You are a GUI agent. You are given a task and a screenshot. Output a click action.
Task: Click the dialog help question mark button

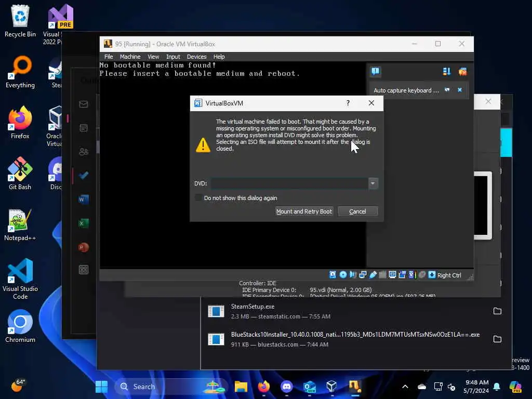click(348, 103)
